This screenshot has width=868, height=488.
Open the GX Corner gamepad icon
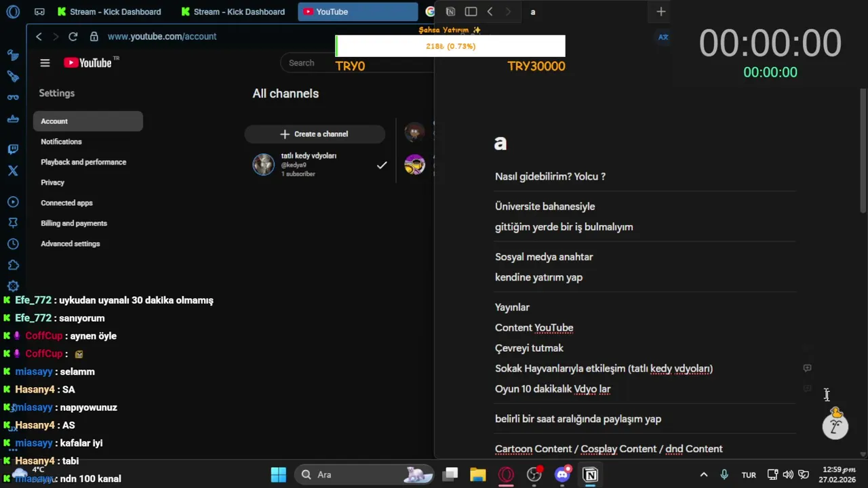click(39, 12)
